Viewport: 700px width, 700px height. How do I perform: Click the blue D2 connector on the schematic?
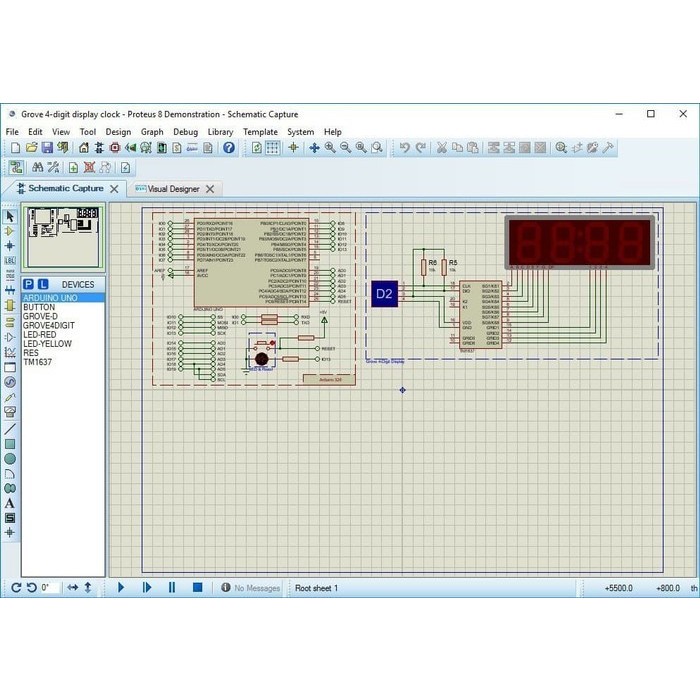click(384, 294)
